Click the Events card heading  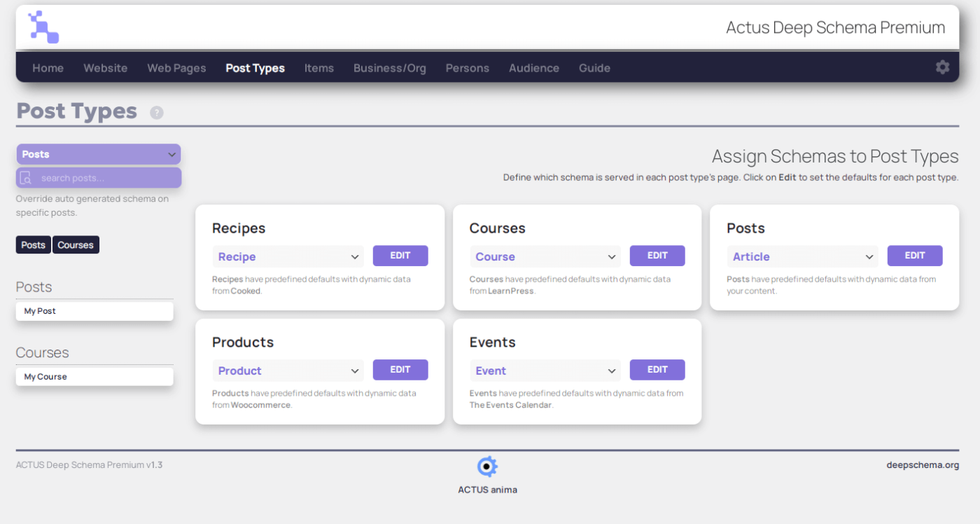[x=493, y=343]
